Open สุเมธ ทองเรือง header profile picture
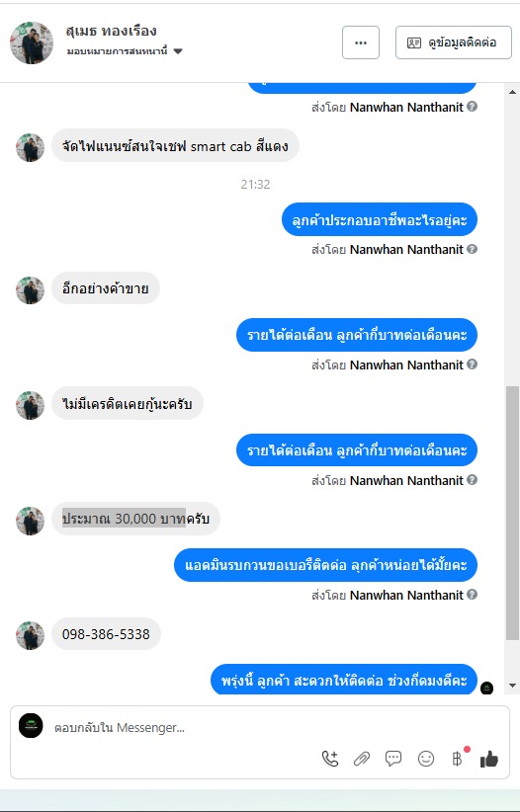This screenshot has height=812, width=520. [x=32, y=42]
